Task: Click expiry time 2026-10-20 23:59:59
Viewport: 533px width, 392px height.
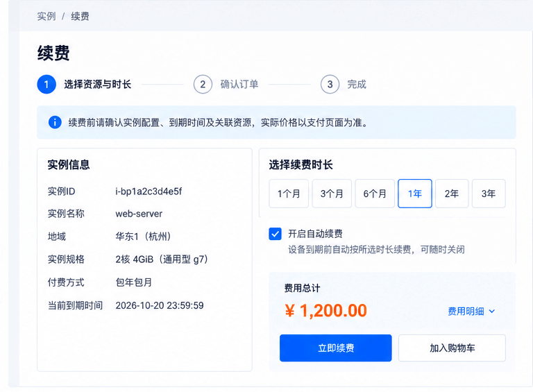Action: pos(160,305)
